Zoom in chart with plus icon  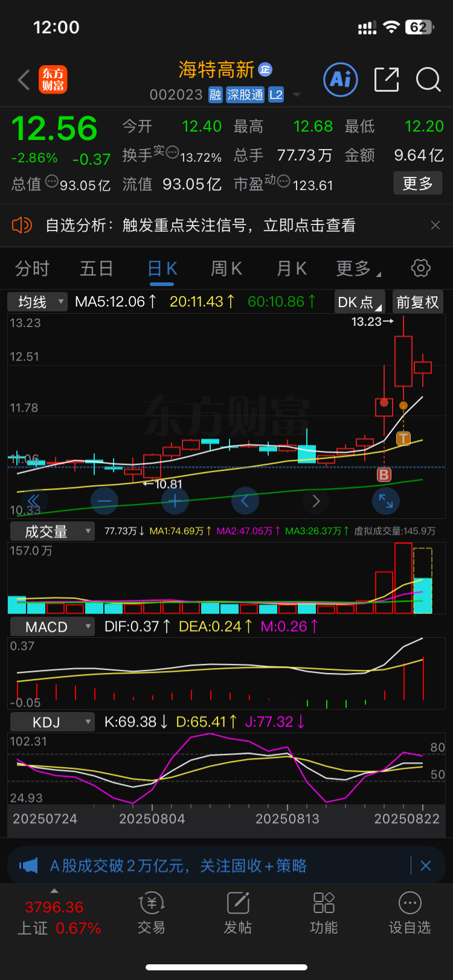click(175, 500)
